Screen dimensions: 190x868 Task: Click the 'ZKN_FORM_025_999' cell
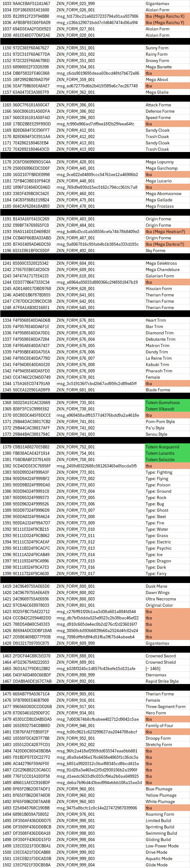76,3
